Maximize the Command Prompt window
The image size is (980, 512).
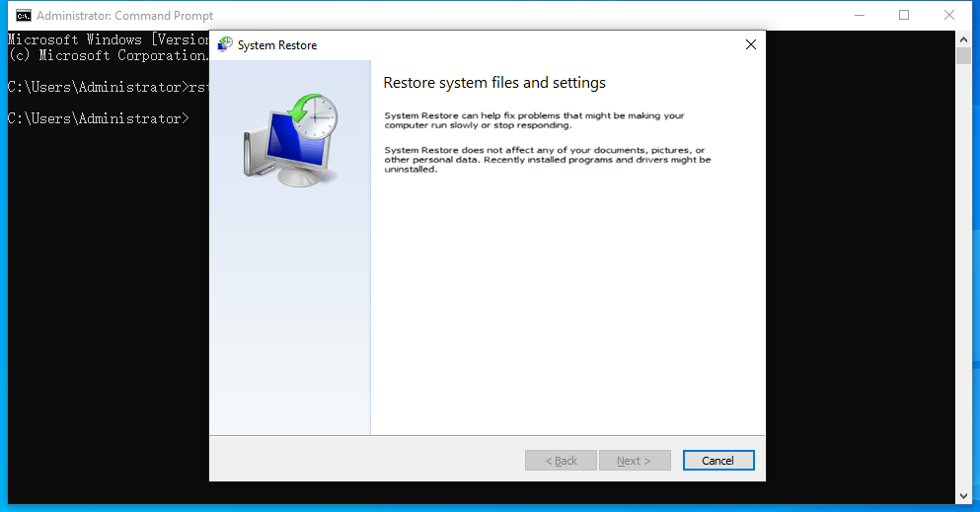pyautogui.click(x=904, y=15)
